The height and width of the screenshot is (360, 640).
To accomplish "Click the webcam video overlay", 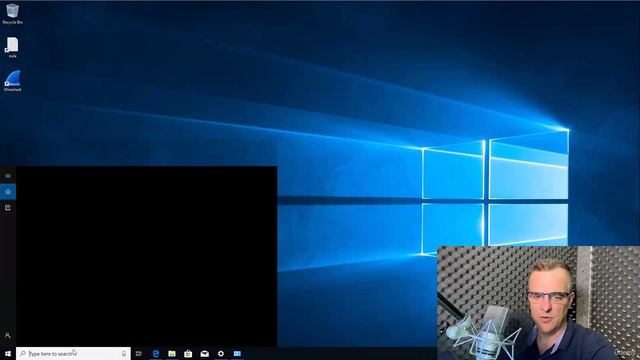I will click(538, 303).
